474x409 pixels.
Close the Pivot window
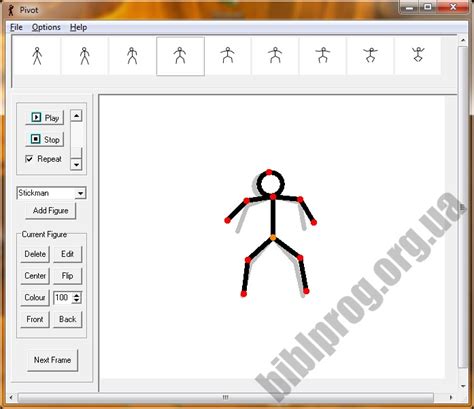(x=453, y=7)
